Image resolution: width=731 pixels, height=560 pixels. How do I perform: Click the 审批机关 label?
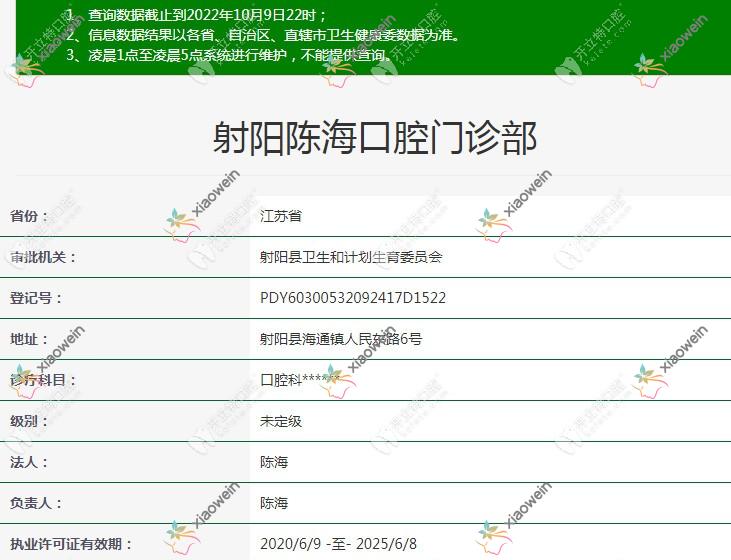[43, 257]
